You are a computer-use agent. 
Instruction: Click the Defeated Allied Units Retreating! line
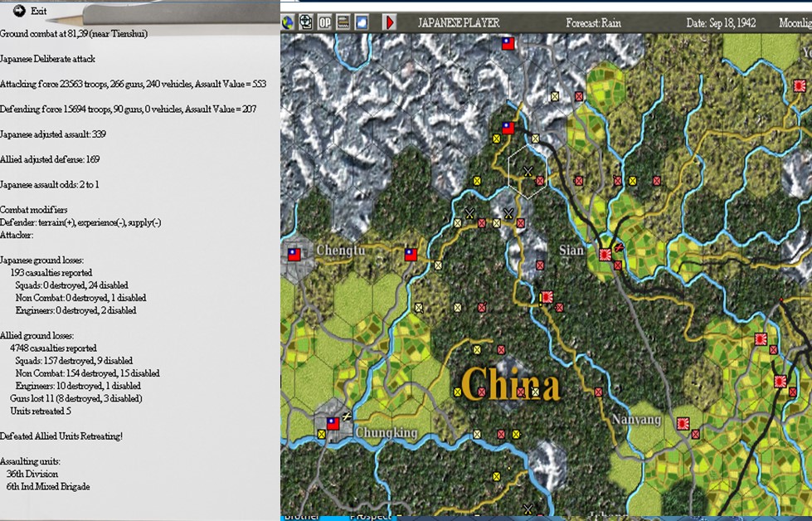(61, 436)
